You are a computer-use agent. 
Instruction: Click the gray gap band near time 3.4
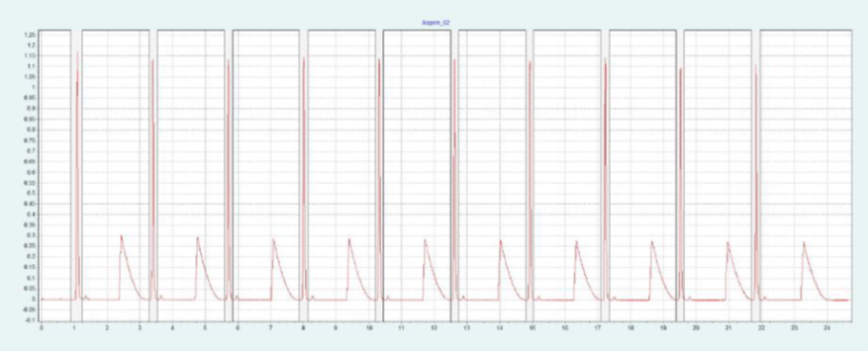tap(152, 175)
